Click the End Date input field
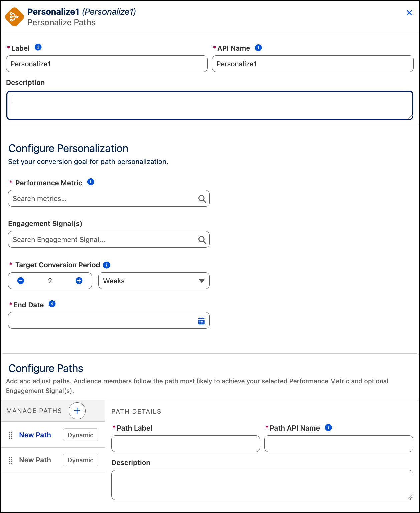This screenshot has height=513, width=420. point(109,320)
